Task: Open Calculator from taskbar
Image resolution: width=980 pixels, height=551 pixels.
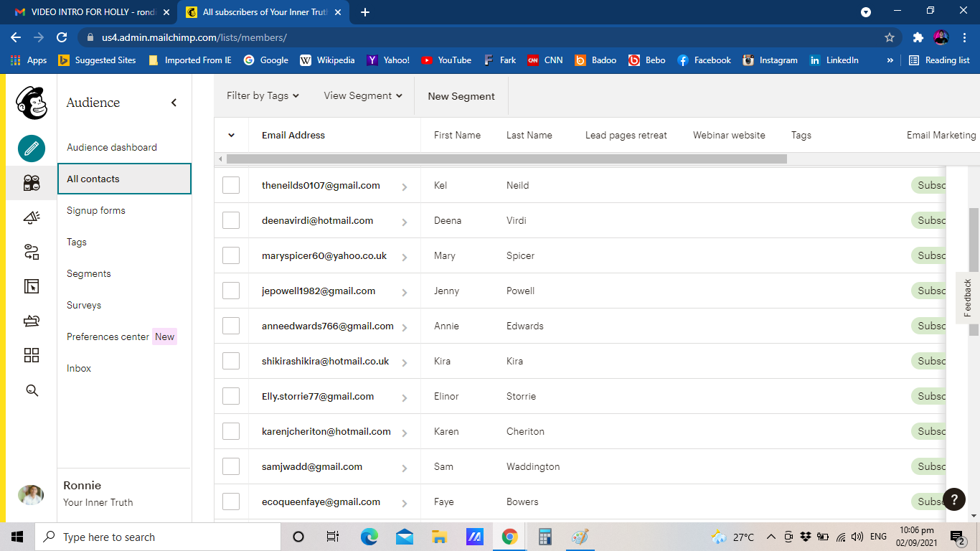Action: tap(545, 537)
